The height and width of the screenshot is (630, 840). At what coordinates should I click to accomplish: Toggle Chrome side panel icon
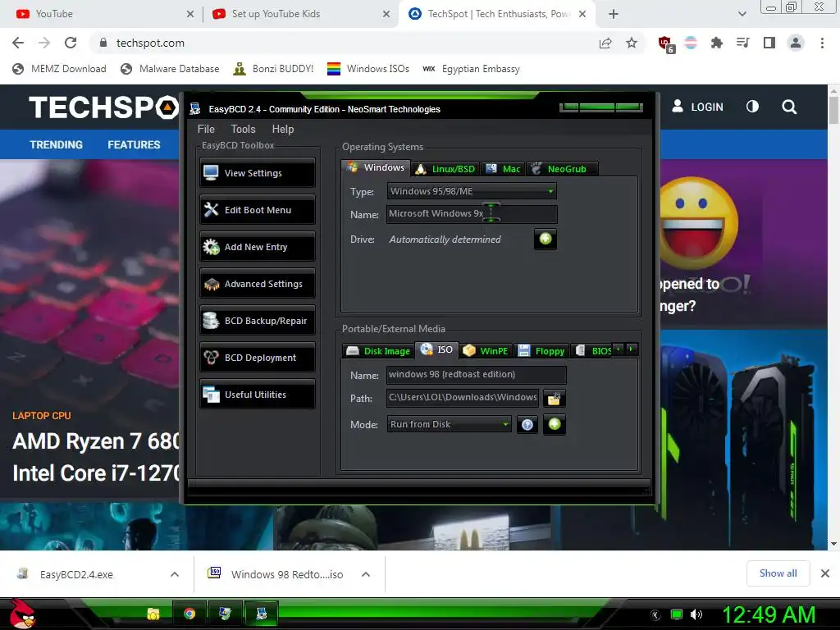[769, 43]
